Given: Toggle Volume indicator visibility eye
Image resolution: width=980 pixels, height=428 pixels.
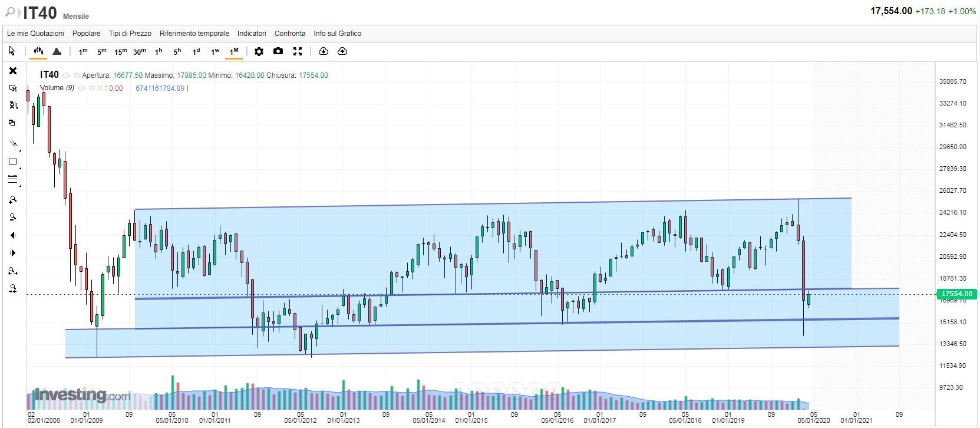Looking at the screenshot, I should (x=81, y=88).
